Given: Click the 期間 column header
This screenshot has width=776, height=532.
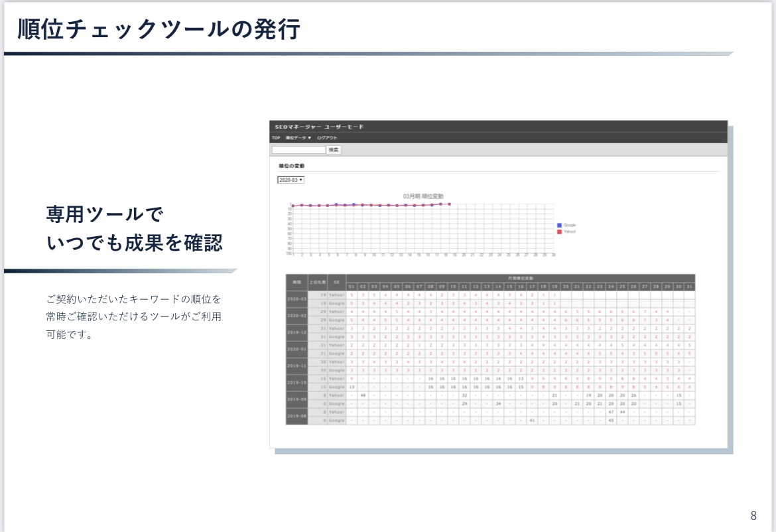Looking at the screenshot, I should pos(296,282).
